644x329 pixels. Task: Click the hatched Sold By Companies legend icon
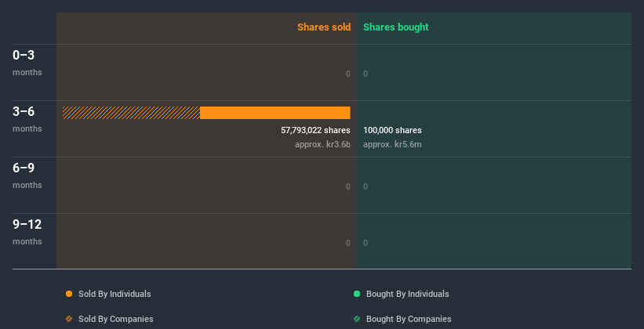[69, 319]
